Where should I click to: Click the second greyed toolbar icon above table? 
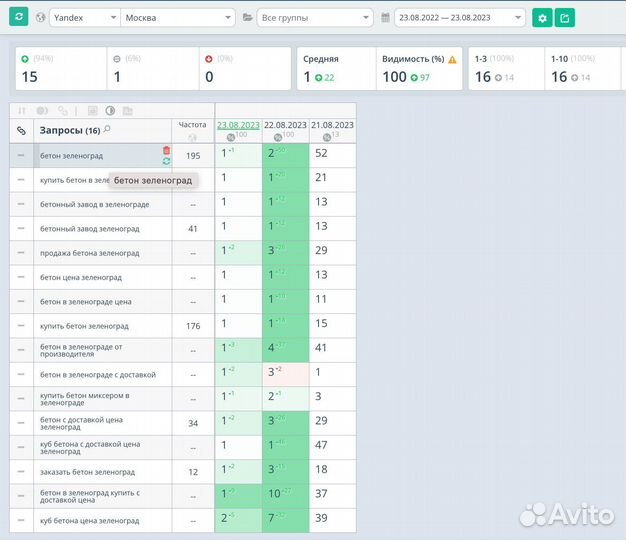click(42, 111)
